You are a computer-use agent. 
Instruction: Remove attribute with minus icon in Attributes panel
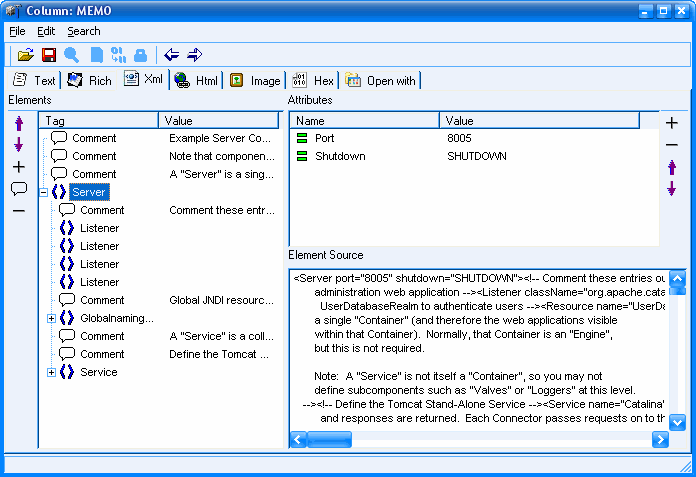(672, 145)
